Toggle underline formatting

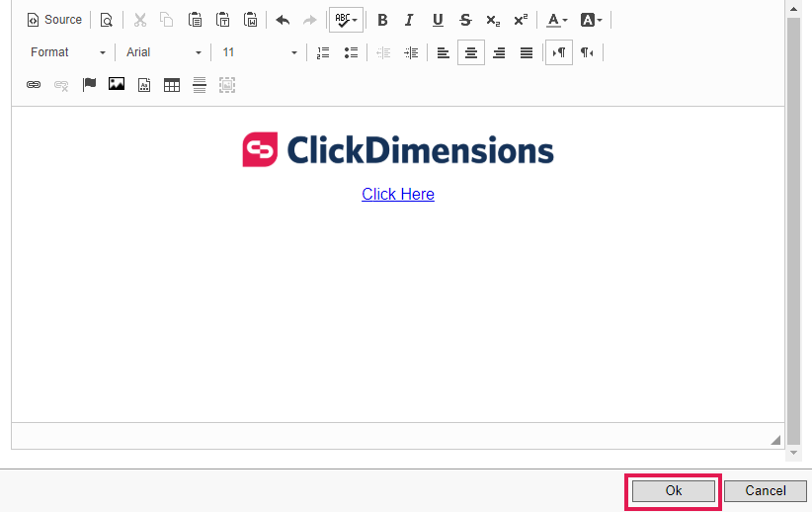[x=438, y=20]
